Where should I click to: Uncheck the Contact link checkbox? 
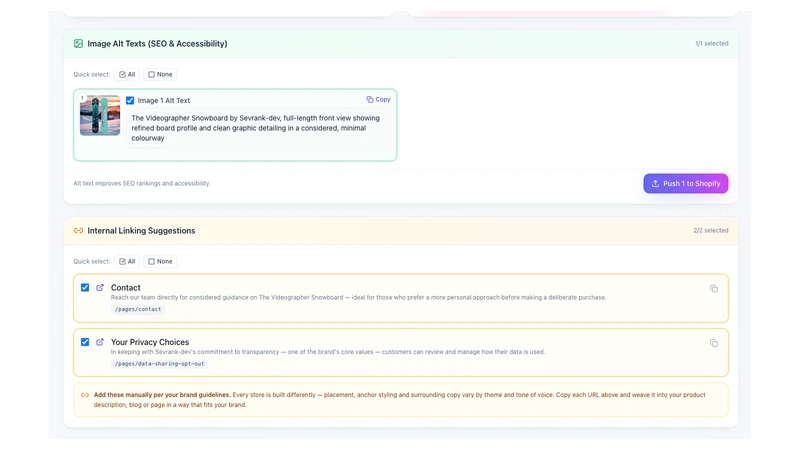click(x=85, y=288)
